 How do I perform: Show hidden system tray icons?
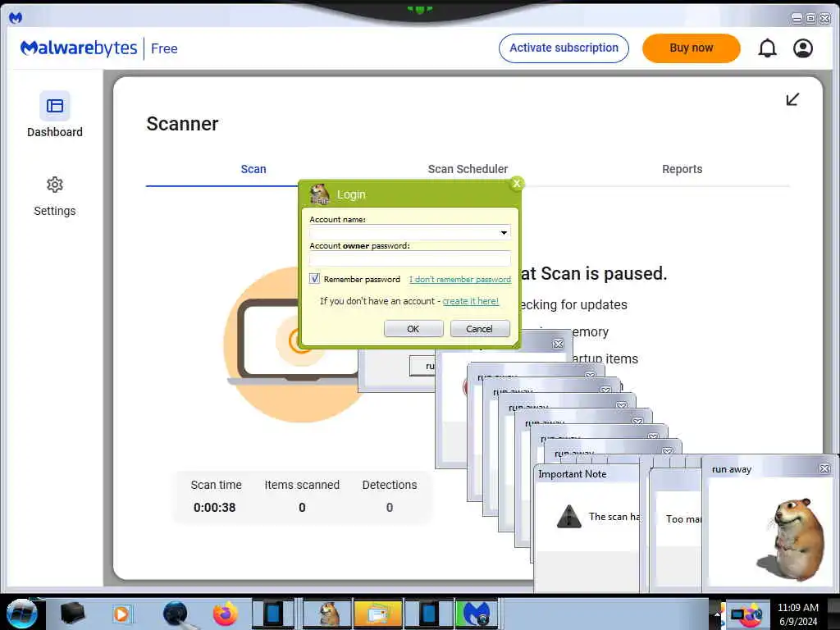pos(717,614)
